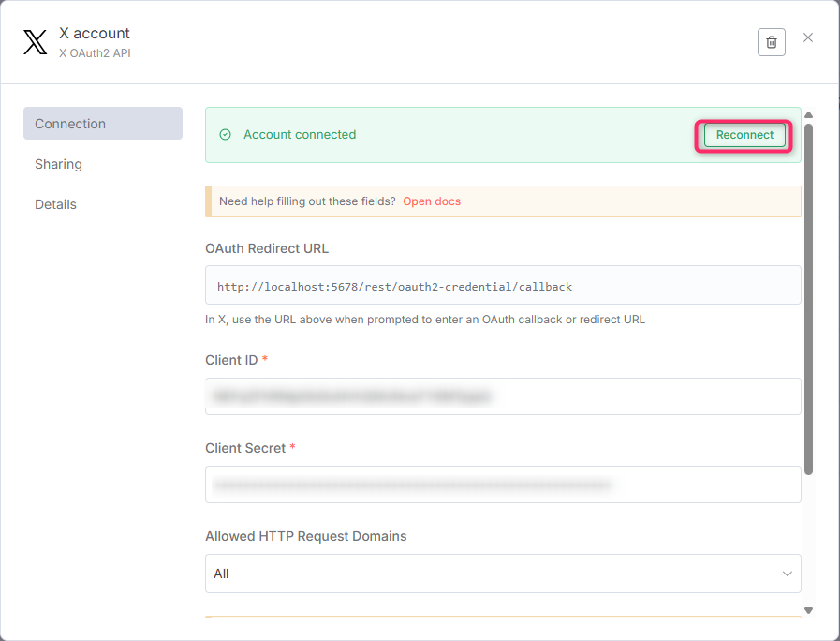Image resolution: width=840 pixels, height=641 pixels.
Task: Delete the credential with the trash icon
Action: click(x=771, y=42)
